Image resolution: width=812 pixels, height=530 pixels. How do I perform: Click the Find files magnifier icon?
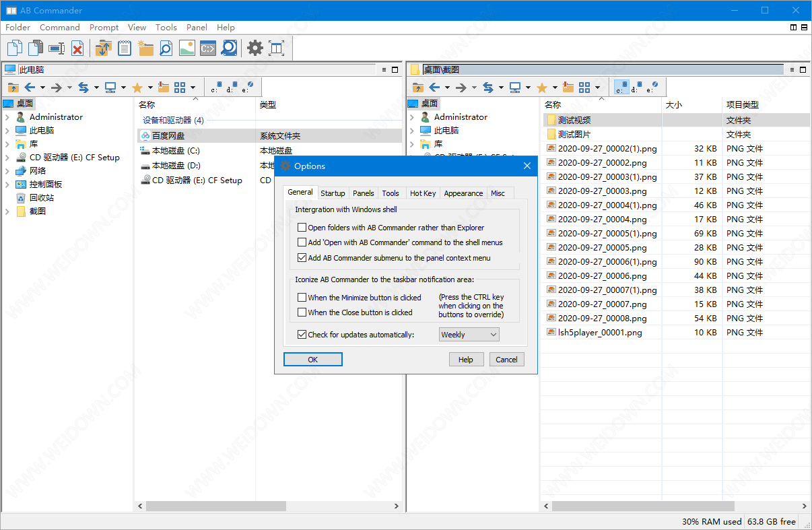(x=166, y=48)
